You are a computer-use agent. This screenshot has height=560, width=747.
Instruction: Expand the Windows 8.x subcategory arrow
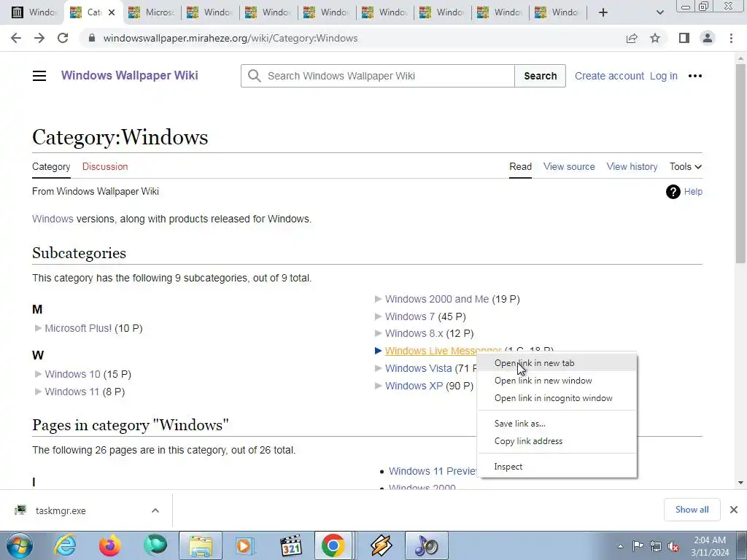point(379,333)
